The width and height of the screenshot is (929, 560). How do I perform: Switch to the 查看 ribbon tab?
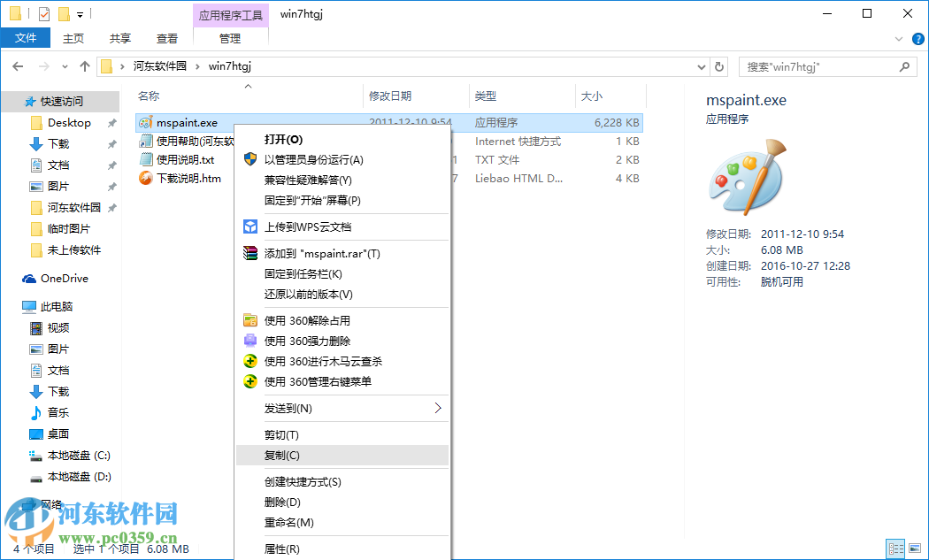[168, 38]
